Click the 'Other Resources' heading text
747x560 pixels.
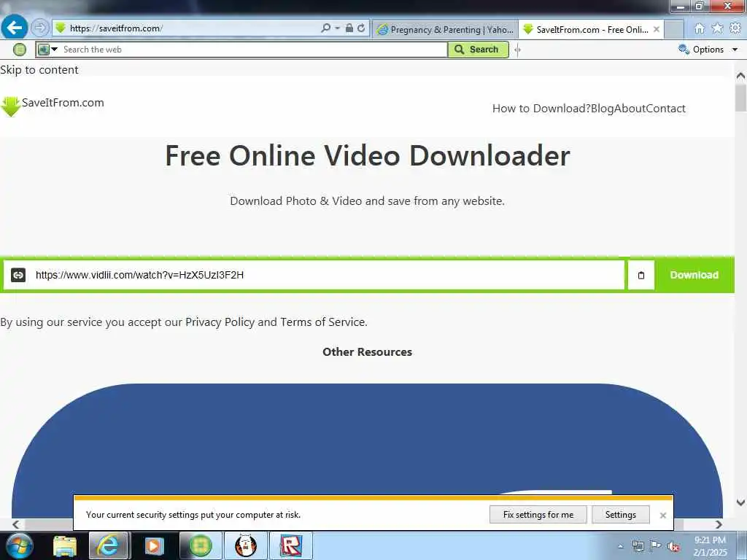click(x=368, y=352)
